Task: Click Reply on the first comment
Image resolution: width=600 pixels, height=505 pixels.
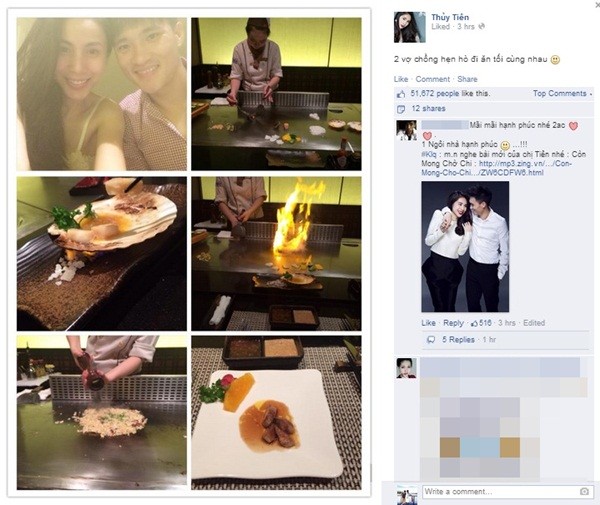Action: (x=453, y=323)
